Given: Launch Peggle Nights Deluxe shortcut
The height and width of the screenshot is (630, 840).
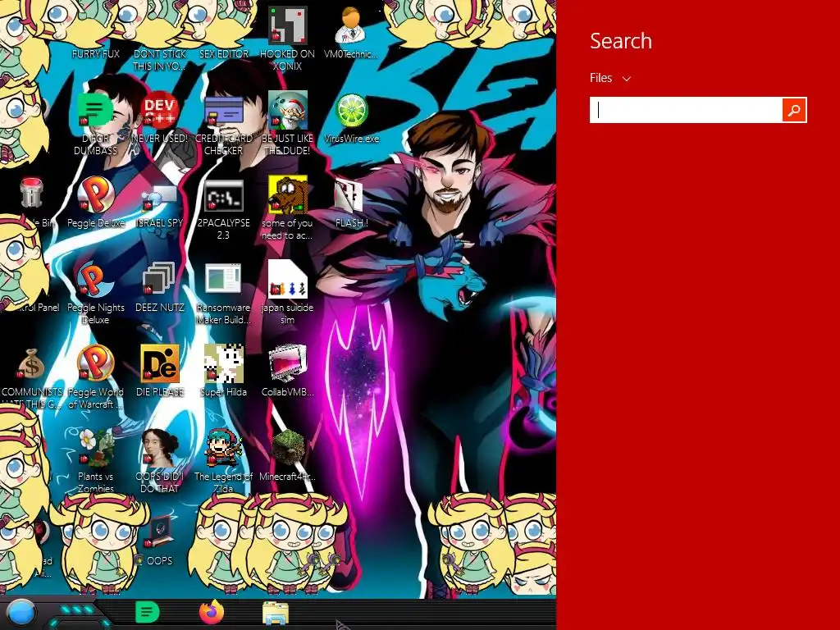Looking at the screenshot, I should 95,279.
